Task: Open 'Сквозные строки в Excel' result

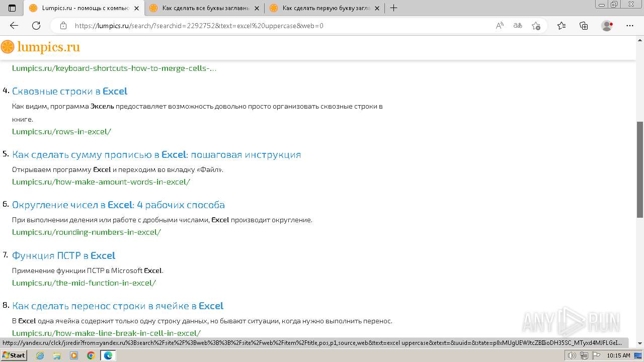Action: point(69,91)
